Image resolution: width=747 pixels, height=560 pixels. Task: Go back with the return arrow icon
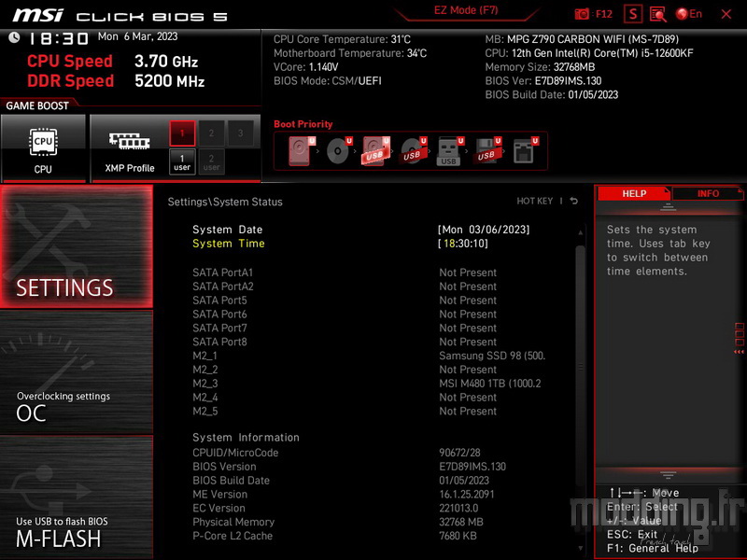(574, 201)
